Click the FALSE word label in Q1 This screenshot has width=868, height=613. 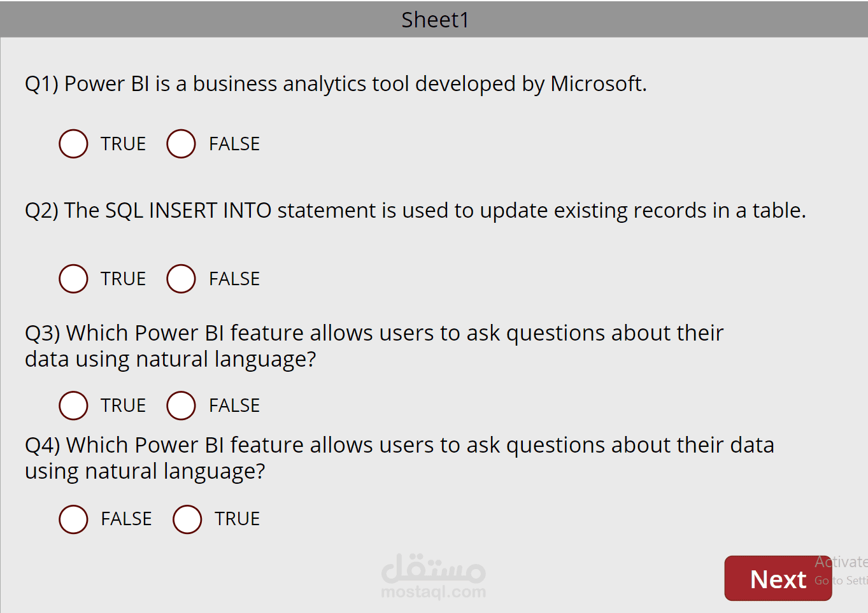234,144
